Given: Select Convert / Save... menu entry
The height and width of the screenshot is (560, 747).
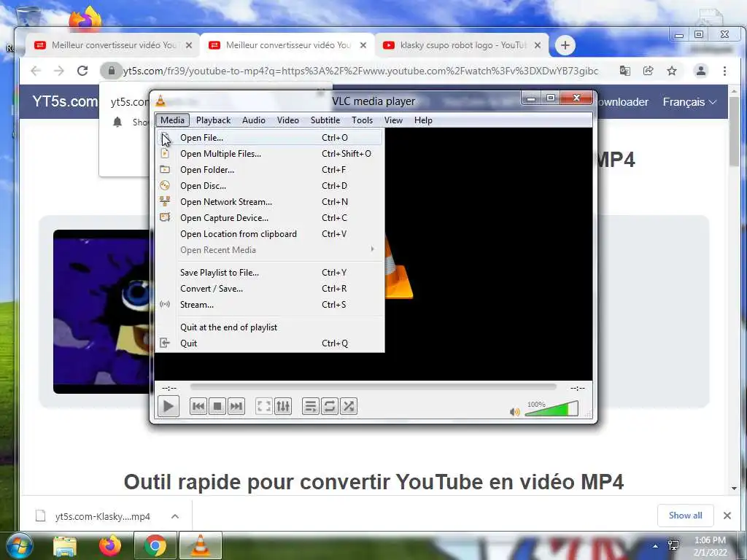Looking at the screenshot, I should tap(269, 289).
